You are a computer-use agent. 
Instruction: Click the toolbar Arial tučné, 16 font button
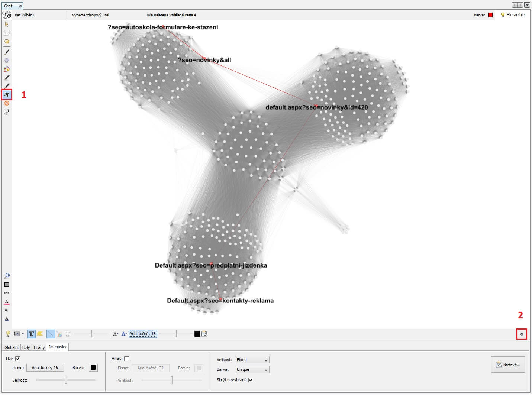(143, 334)
